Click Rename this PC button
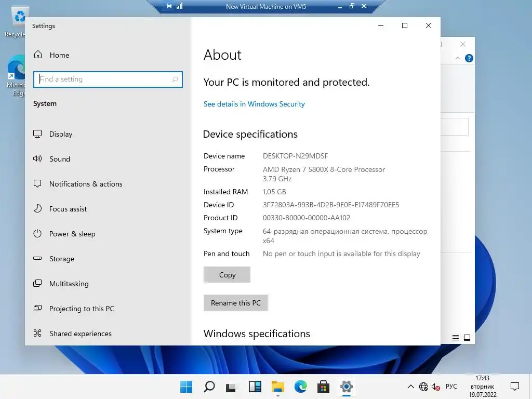532x399 pixels. click(236, 303)
